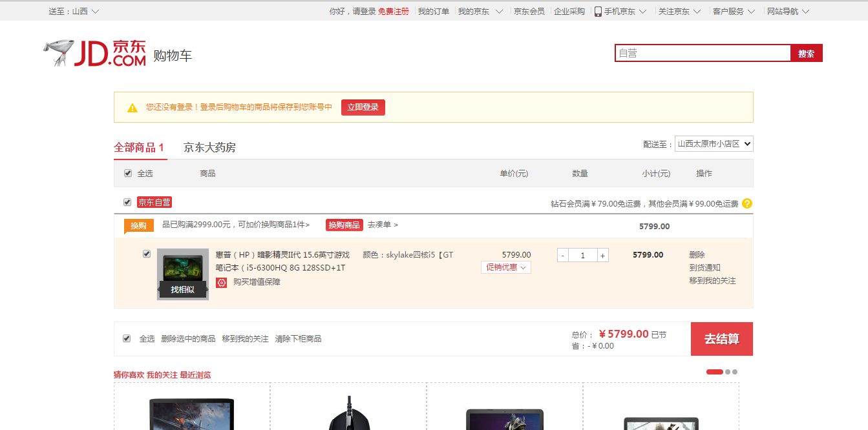Open 我的订单 in the top bar
The image size is (868, 430).
point(434,12)
